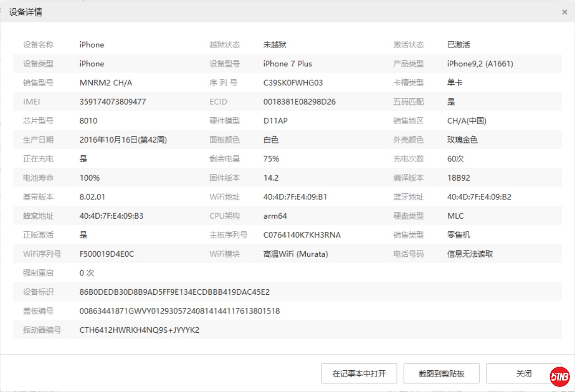
Task: Select device identifier 86B0DEDB30D8B9AD5FF9E134ECDBBB419DAC45E2
Action: coord(174,292)
